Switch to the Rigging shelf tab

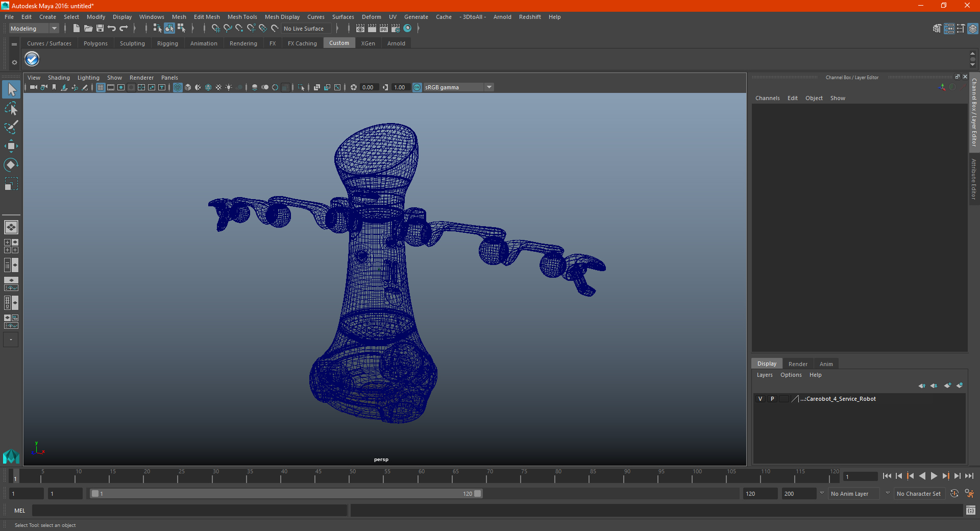[167, 43]
